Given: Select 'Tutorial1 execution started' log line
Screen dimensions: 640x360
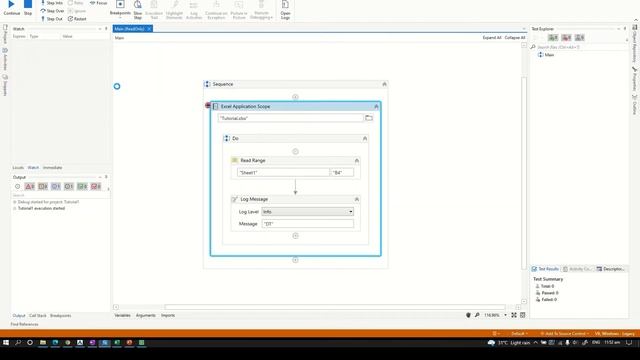Looking at the screenshot, I should click(x=41, y=208).
